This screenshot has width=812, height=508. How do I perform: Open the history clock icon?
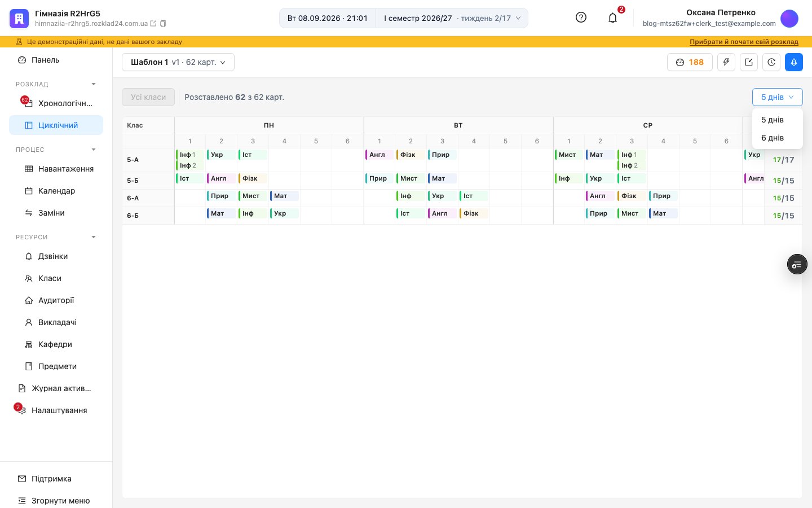coord(771,62)
